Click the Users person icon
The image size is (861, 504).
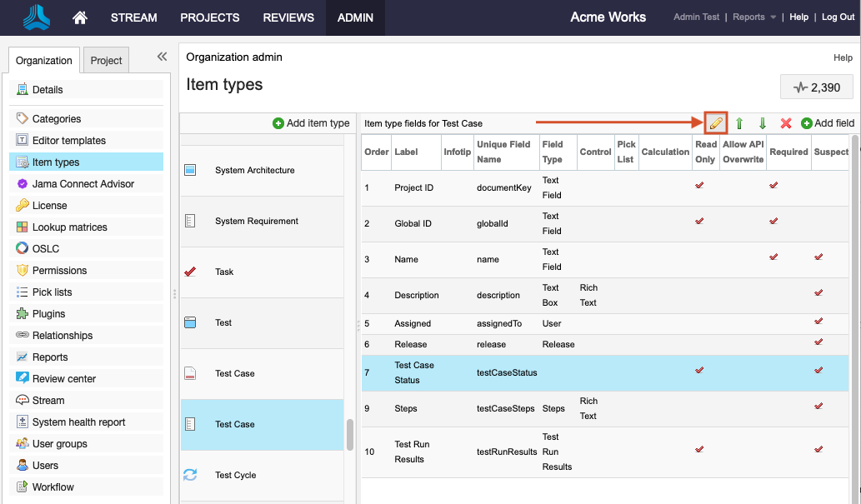tap(22, 465)
